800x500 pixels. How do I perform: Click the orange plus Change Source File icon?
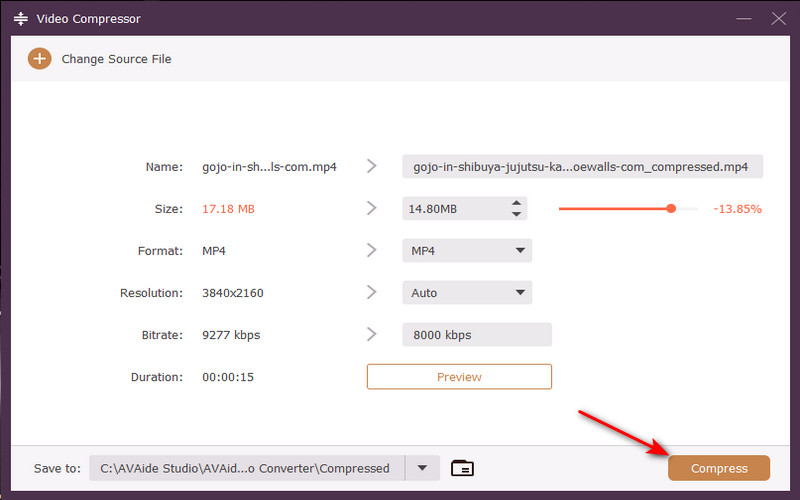[39, 59]
